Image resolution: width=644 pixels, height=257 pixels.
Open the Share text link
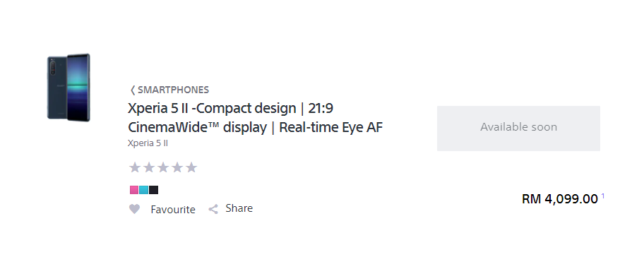pyautogui.click(x=239, y=208)
